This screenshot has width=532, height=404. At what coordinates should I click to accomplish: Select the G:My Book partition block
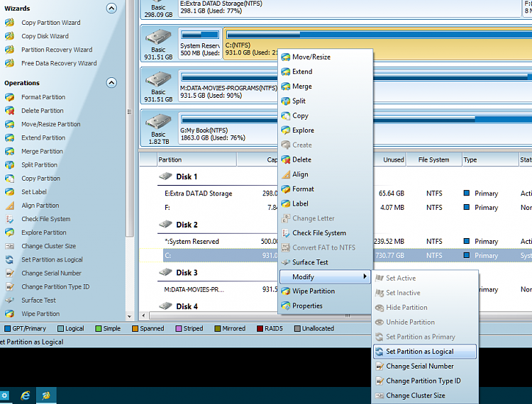pos(228,128)
